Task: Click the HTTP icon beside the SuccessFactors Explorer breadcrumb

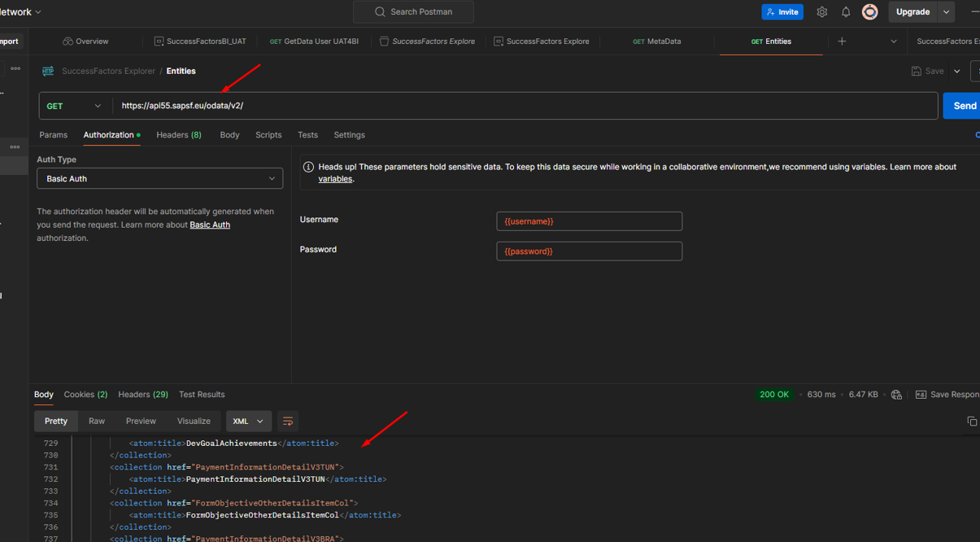Action: tap(48, 71)
